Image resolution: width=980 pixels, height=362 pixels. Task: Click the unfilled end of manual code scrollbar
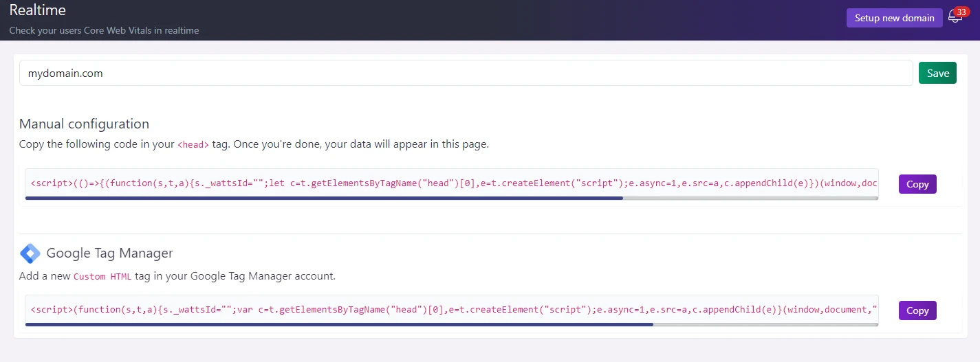pyautogui.click(x=750, y=198)
